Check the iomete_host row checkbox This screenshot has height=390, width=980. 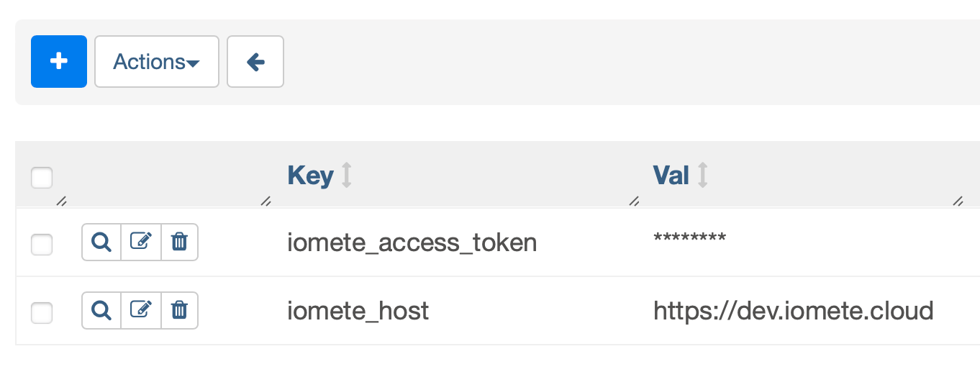42,312
